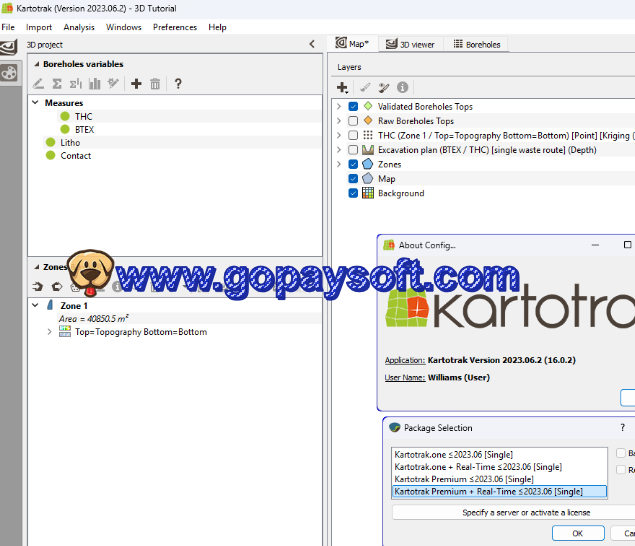Select the green THC variable dot
The height and width of the screenshot is (546, 635).
65,116
